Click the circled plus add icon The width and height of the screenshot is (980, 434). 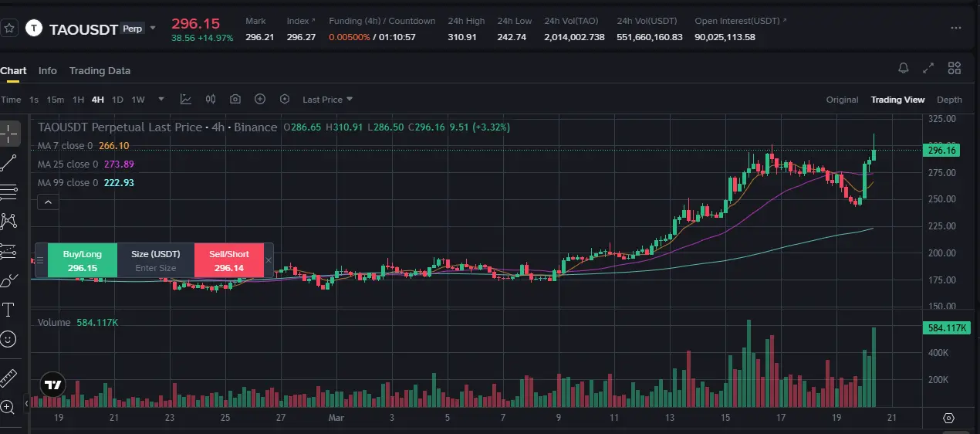click(x=260, y=99)
